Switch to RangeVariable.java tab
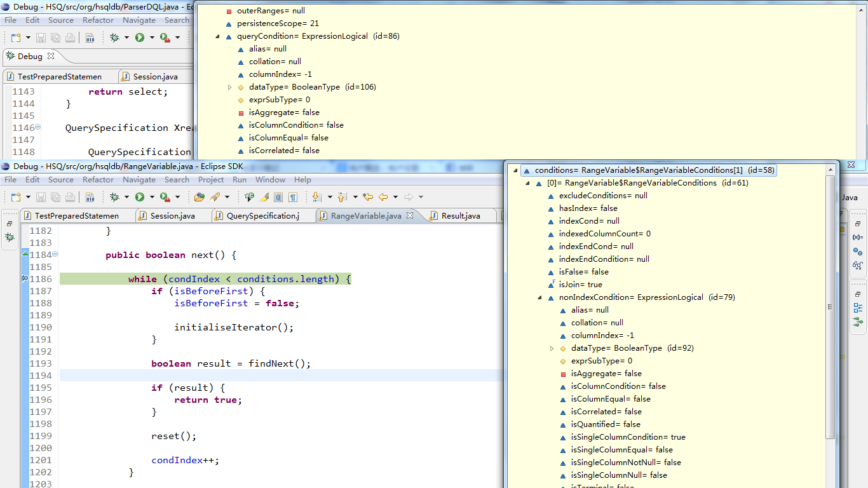 coord(366,216)
